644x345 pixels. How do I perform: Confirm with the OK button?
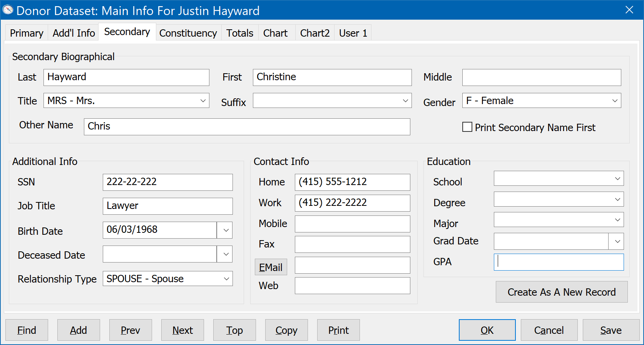pyautogui.click(x=487, y=330)
